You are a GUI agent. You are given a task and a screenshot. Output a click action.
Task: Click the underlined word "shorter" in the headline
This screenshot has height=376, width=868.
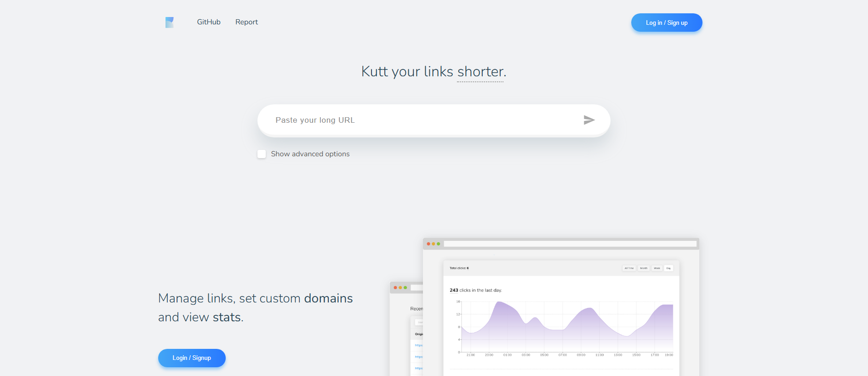[480, 72]
